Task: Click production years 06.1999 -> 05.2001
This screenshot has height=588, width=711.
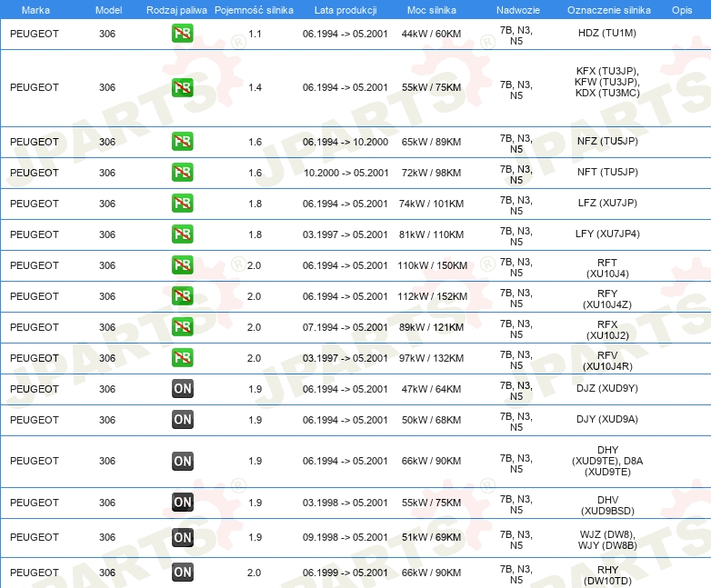Action: click(345, 573)
